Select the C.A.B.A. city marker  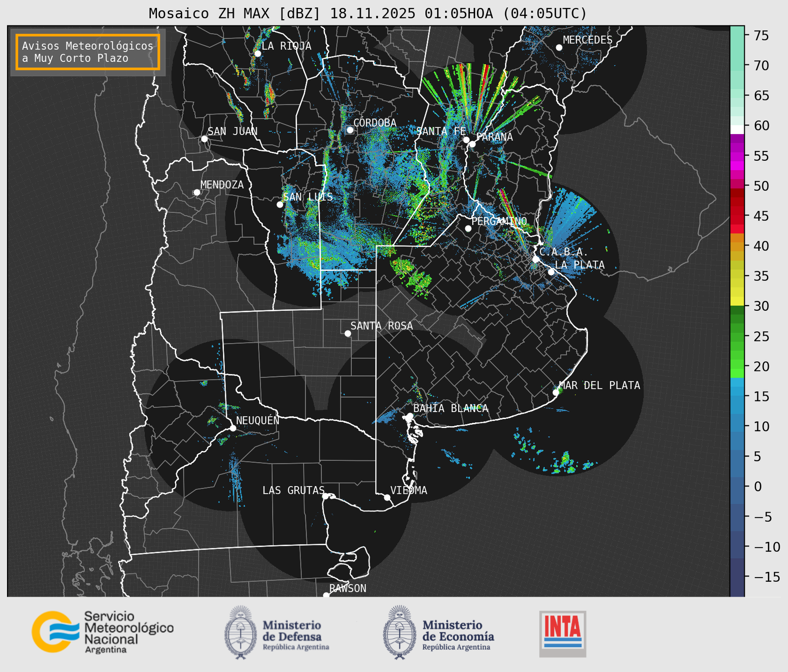(536, 259)
